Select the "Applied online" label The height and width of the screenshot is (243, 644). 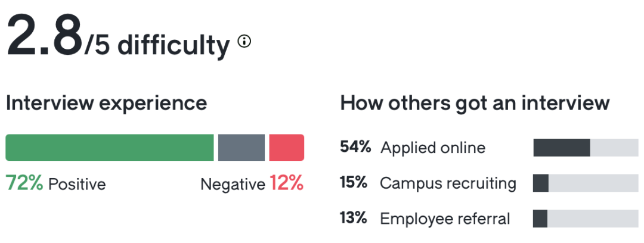tap(433, 148)
